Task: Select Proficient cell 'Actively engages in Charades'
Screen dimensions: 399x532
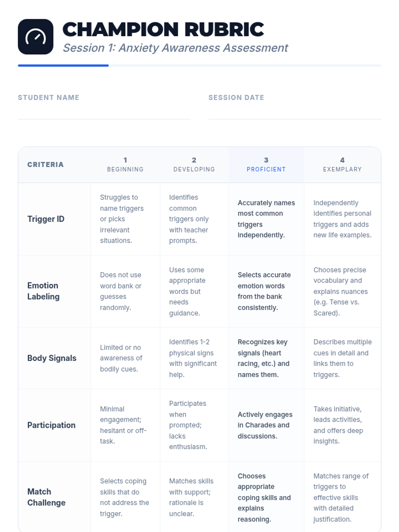Action: pyautogui.click(x=266, y=425)
